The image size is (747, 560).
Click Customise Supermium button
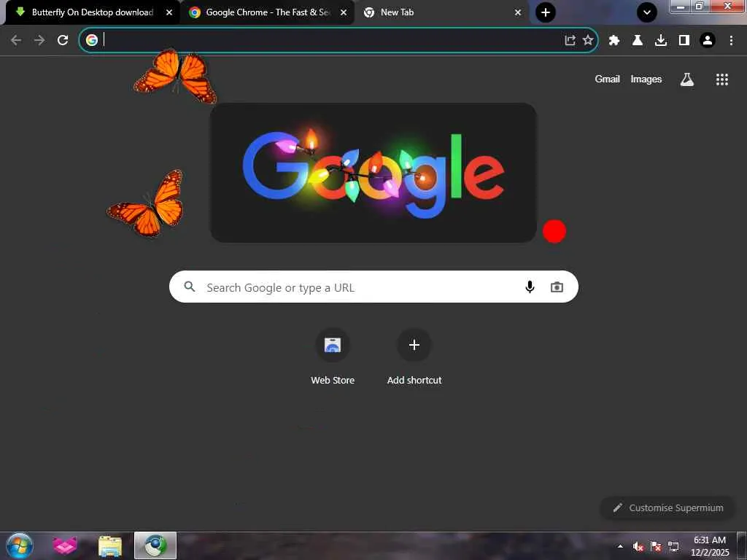pos(668,507)
